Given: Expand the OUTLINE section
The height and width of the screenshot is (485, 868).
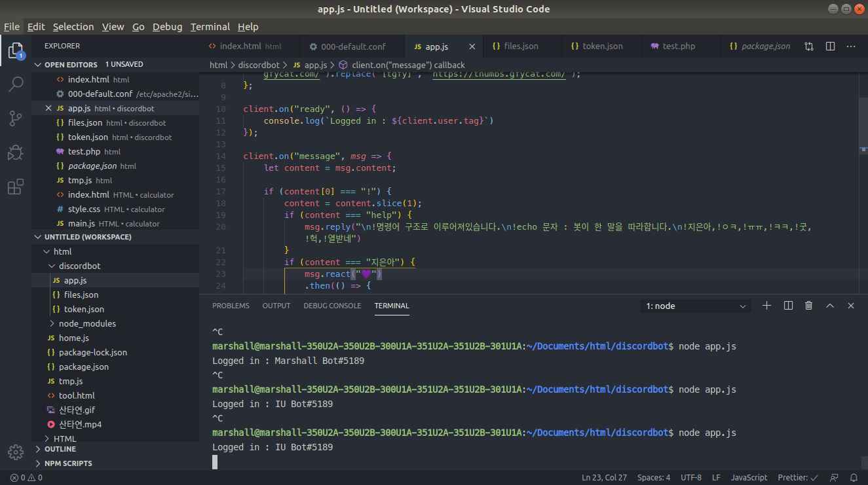Looking at the screenshot, I should pos(60,449).
